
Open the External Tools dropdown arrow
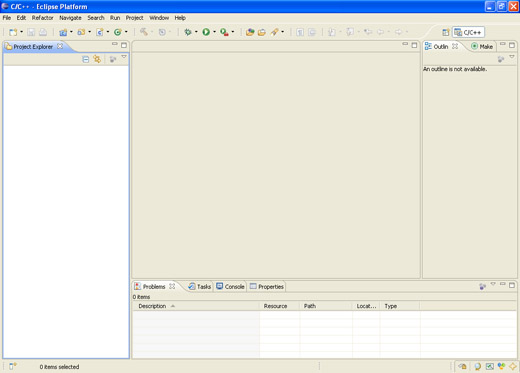click(x=233, y=32)
